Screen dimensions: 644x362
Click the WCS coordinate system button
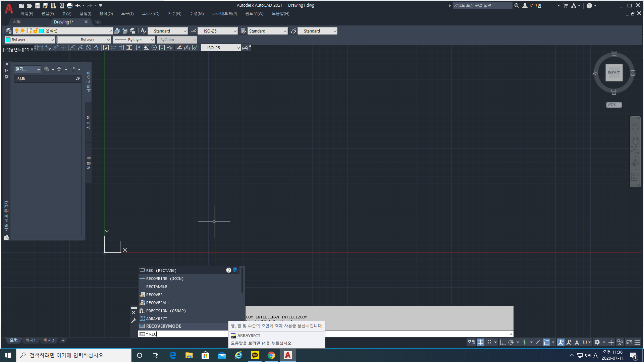click(x=613, y=105)
